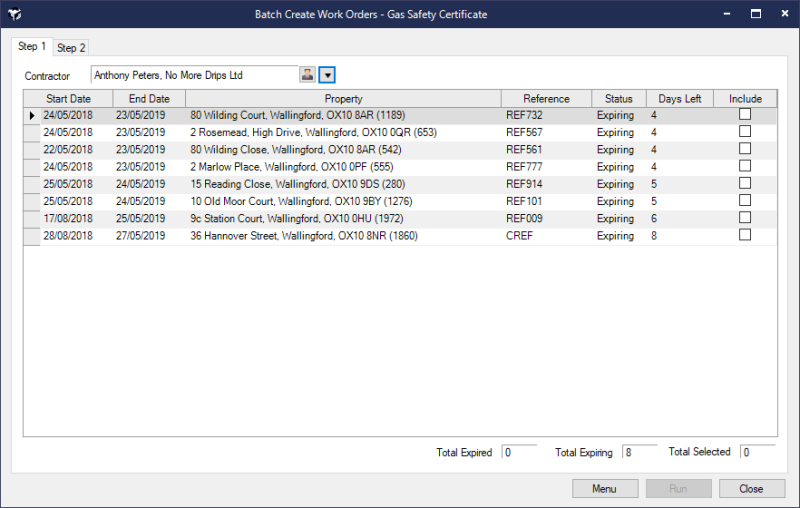Viewport: 800px width, 508px height.
Task: Click the Contractor name input field
Action: pyautogui.click(x=194, y=75)
